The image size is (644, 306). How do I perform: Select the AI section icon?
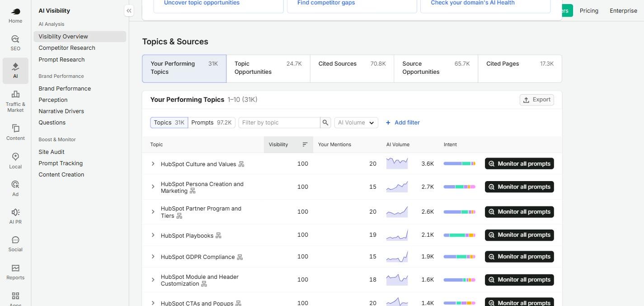tap(15, 67)
